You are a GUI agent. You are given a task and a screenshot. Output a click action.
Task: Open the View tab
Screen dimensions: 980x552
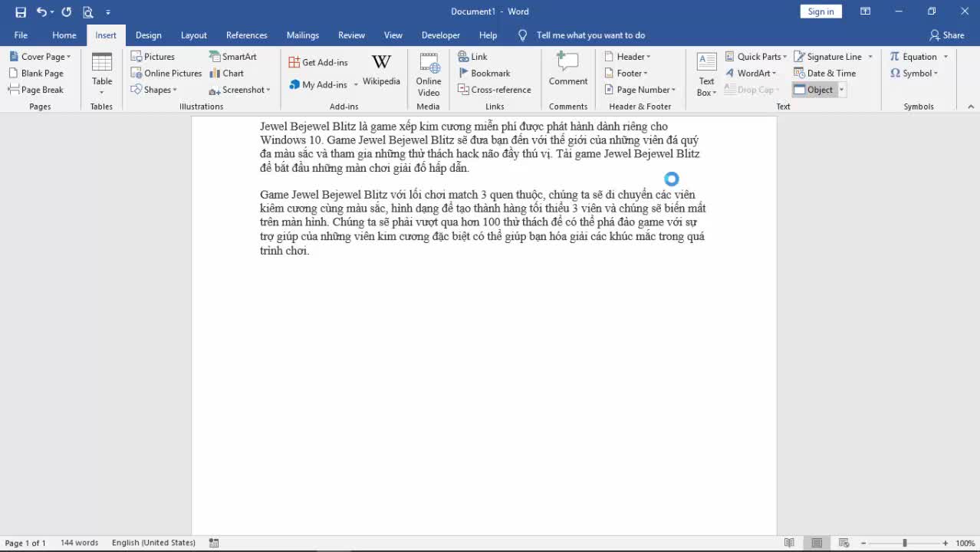(x=393, y=35)
